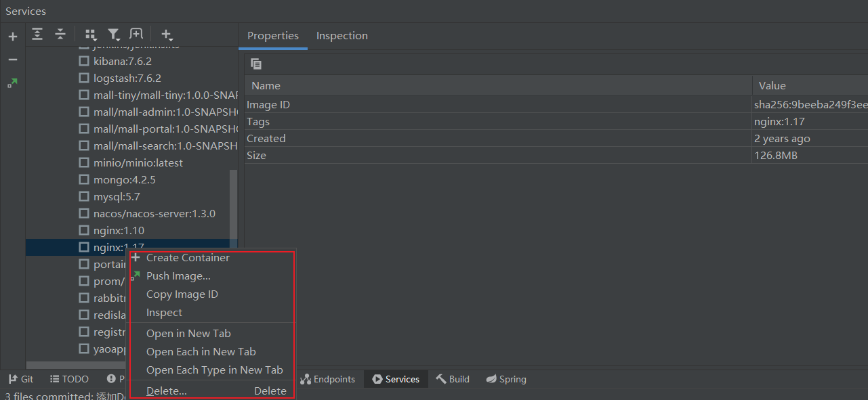Viewport: 868px width, 400px height.
Task: Select the mall/mall-search image
Action: pyautogui.click(x=166, y=146)
